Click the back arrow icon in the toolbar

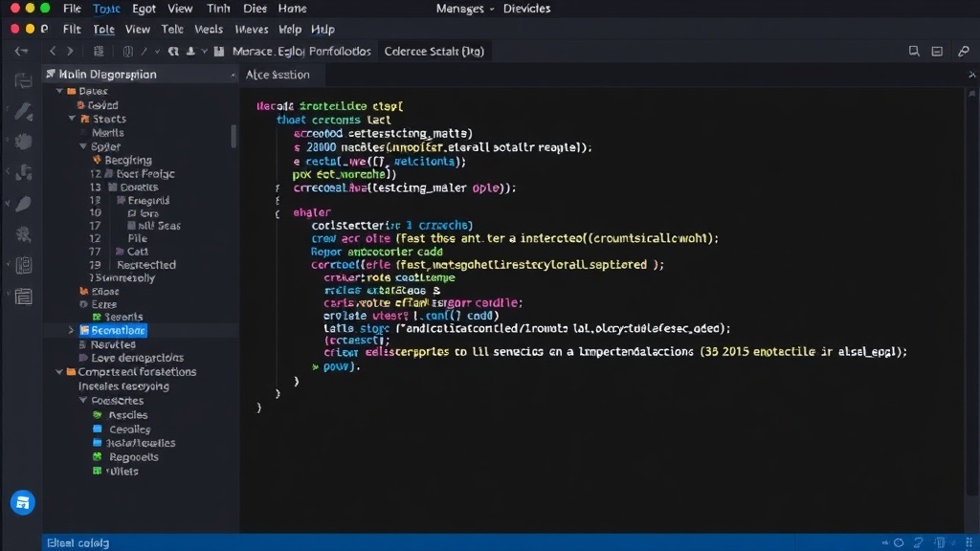tap(21, 52)
